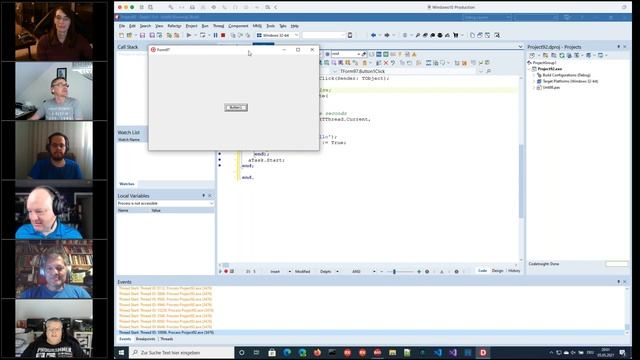The width and height of the screenshot is (640, 360).
Task: Pause the running program
Action: [216, 36]
